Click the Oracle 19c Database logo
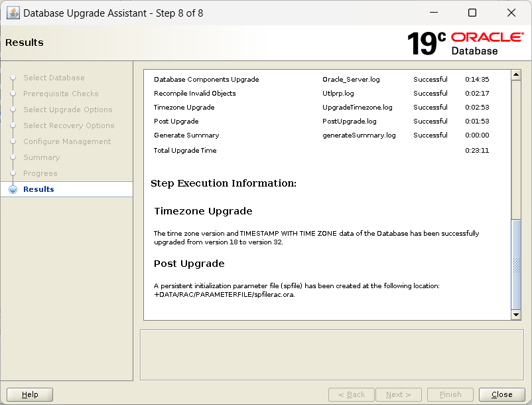Screen dimensions: 532x405 [465, 43]
